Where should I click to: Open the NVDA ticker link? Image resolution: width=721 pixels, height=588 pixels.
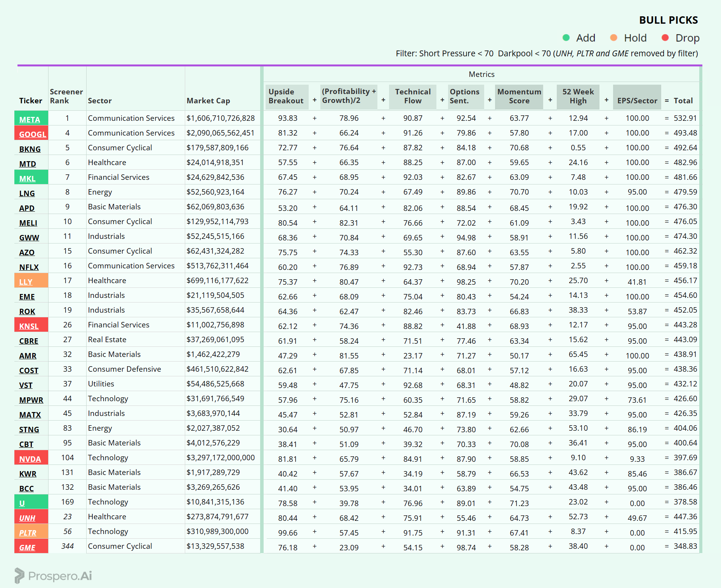[30, 459]
